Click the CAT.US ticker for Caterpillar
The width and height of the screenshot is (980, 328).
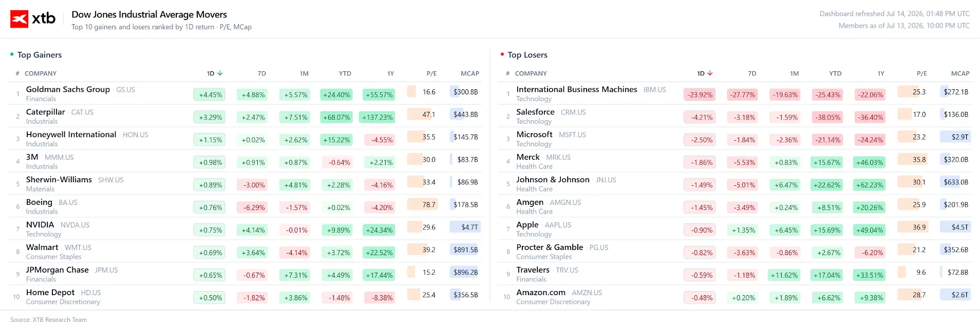pos(82,112)
